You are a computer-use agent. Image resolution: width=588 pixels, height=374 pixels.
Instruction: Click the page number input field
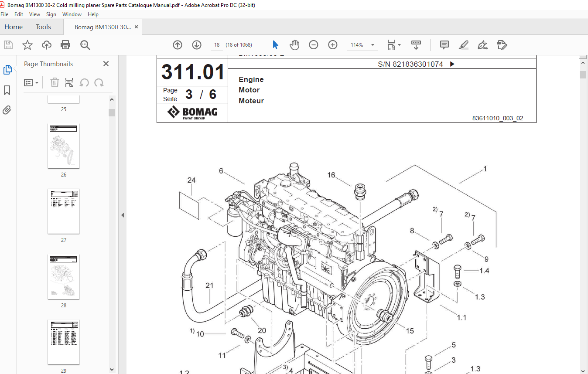[x=217, y=45]
